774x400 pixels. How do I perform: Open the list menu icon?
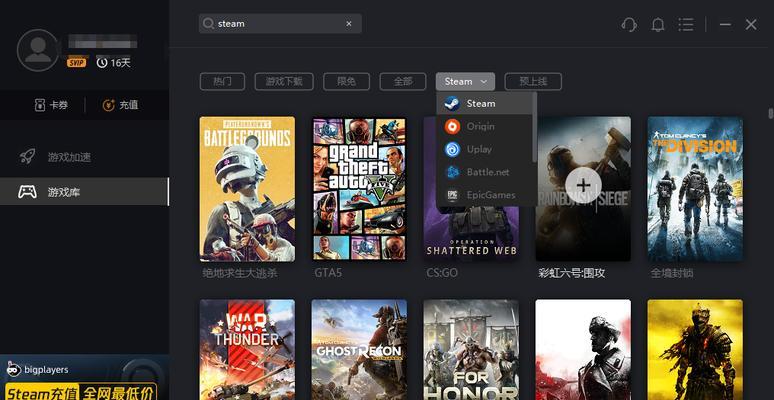[686, 24]
